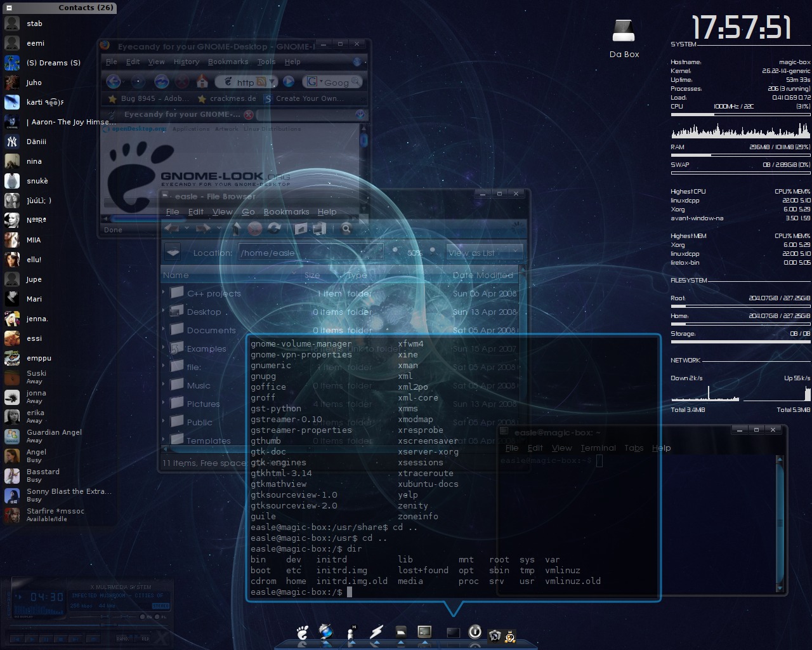812x650 pixels.
Task: Select contact Guardian Angel in the list
Action: pyautogui.click(x=58, y=436)
